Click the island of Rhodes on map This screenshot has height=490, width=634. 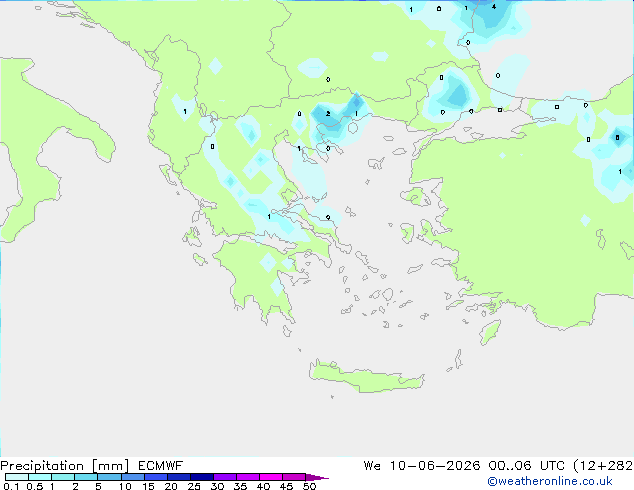pyautogui.click(x=490, y=332)
